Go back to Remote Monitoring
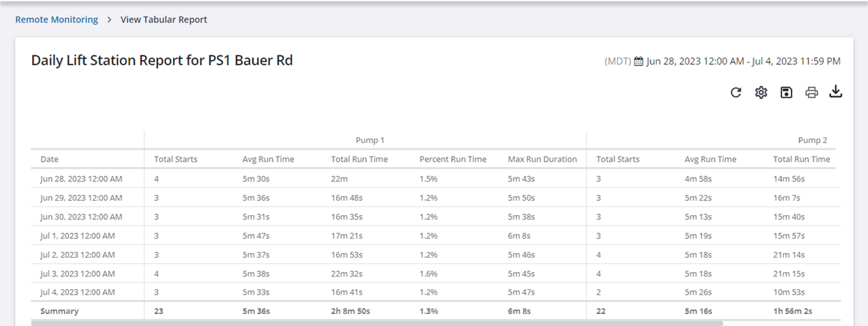 (57, 19)
